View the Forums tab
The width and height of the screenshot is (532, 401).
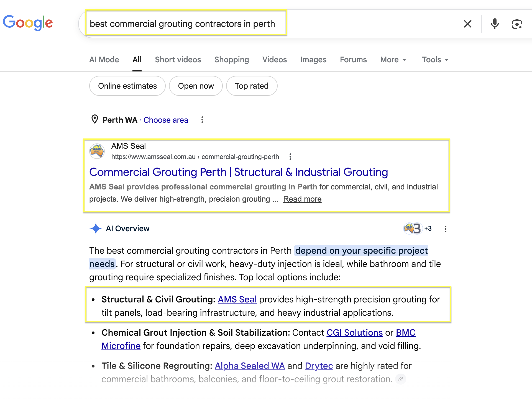coord(353,60)
